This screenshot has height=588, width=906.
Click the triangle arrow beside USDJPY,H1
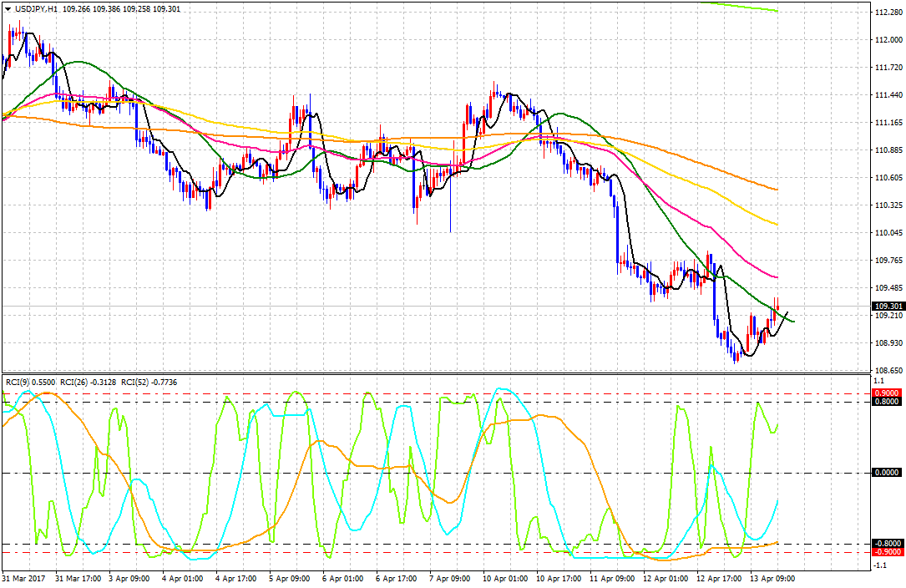[8, 8]
